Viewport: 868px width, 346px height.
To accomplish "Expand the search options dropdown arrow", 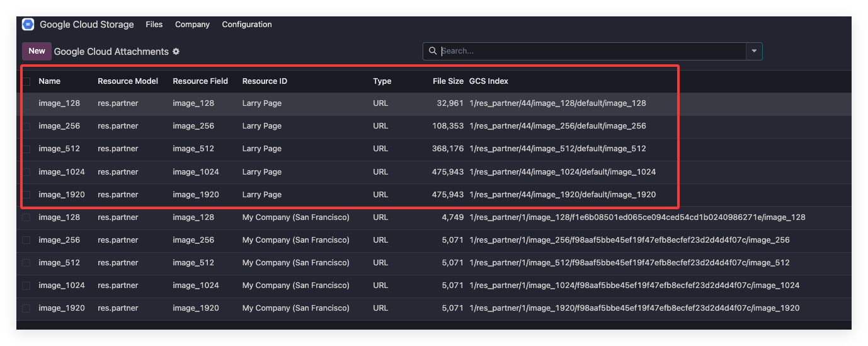I will (754, 51).
